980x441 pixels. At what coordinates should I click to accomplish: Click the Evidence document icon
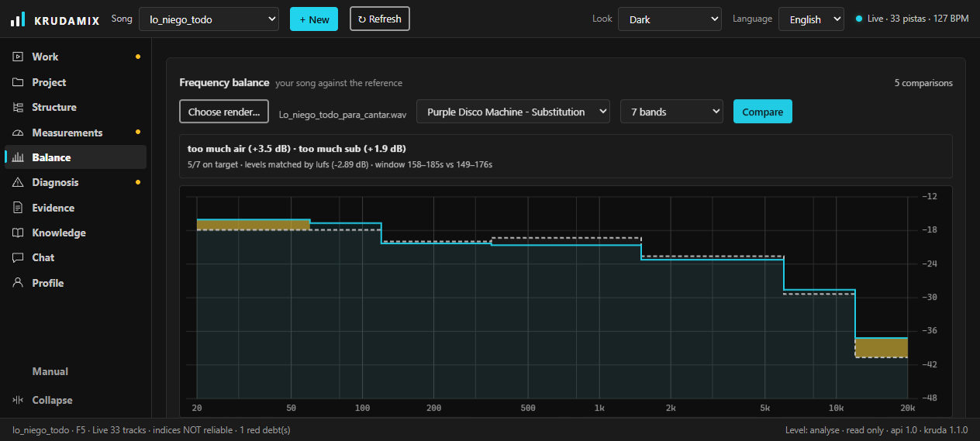(x=18, y=208)
